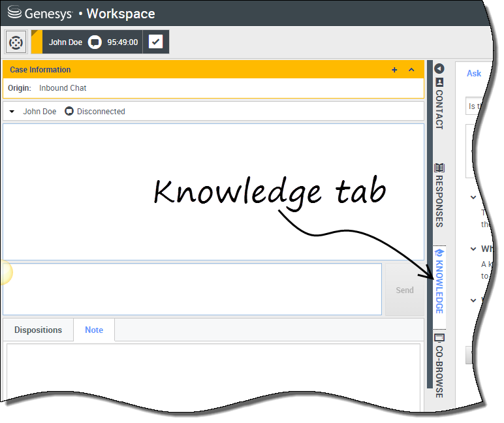Image resolution: width=504 pixels, height=423 pixels.
Task: Click the chat bubble icon beside John Doe
Action: (x=95, y=42)
